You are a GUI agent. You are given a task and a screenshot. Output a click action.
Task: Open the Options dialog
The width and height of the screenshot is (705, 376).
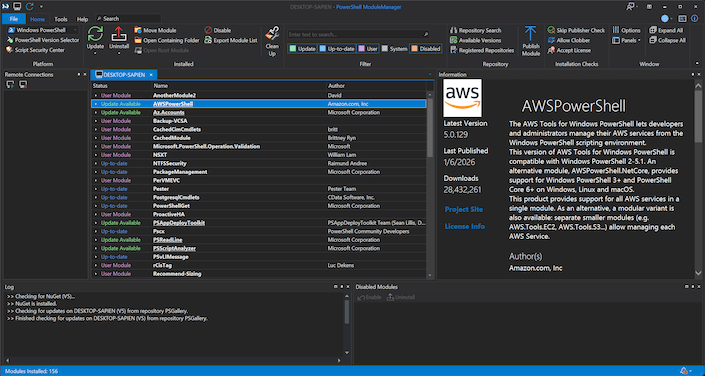click(x=626, y=30)
